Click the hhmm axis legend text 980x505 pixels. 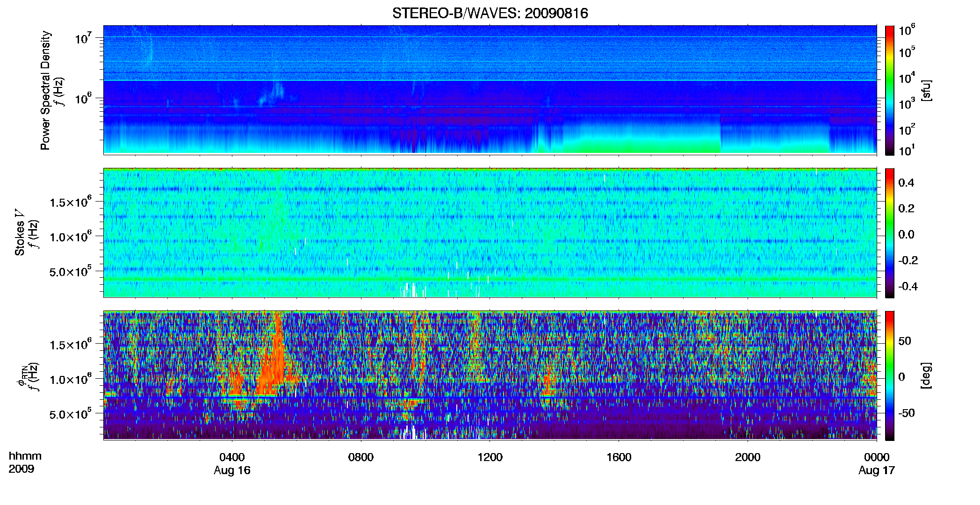(x=25, y=456)
